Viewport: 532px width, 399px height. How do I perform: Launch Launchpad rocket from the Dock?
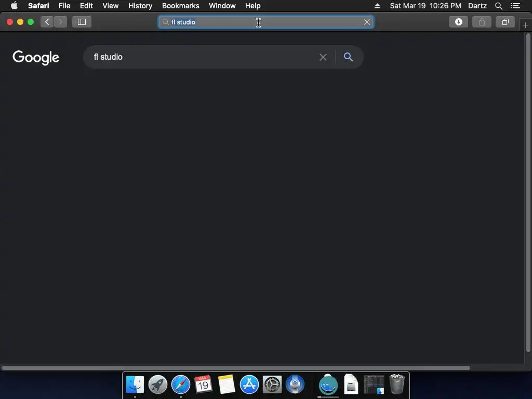[158, 385]
